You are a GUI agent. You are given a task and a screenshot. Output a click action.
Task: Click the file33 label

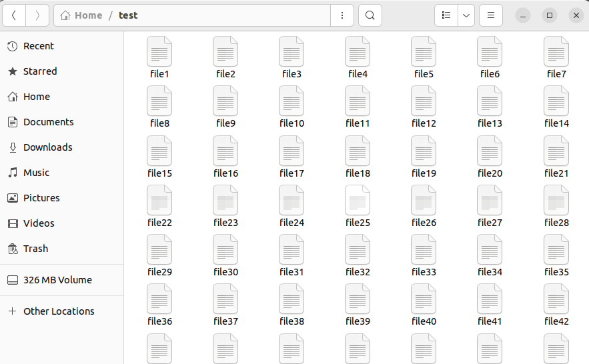(x=424, y=272)
